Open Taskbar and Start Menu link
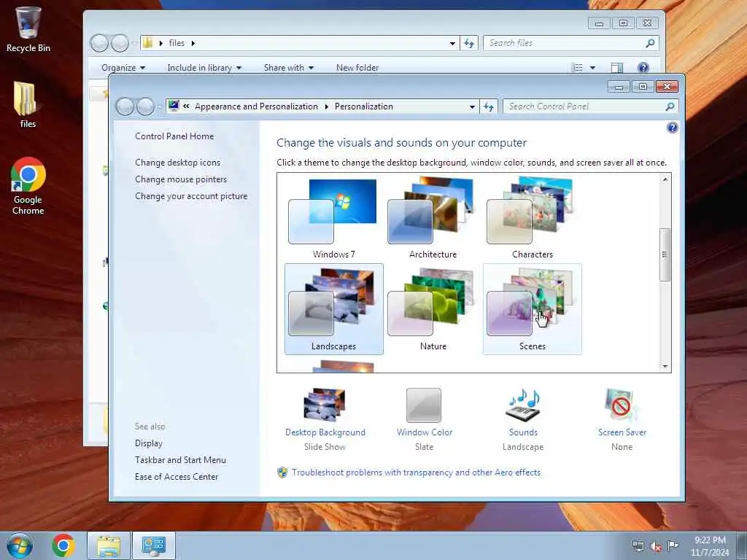The height and width of the screenshot is (560, 747). pos(181,460)
